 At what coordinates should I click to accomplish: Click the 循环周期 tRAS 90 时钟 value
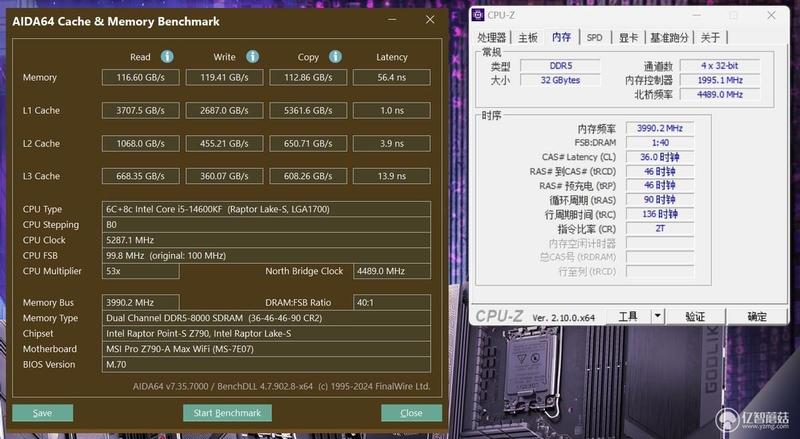(x=660, y=200)
